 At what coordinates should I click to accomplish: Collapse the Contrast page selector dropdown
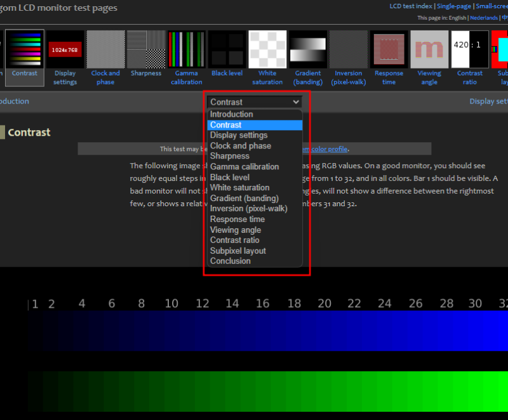[x=255, y=102]
